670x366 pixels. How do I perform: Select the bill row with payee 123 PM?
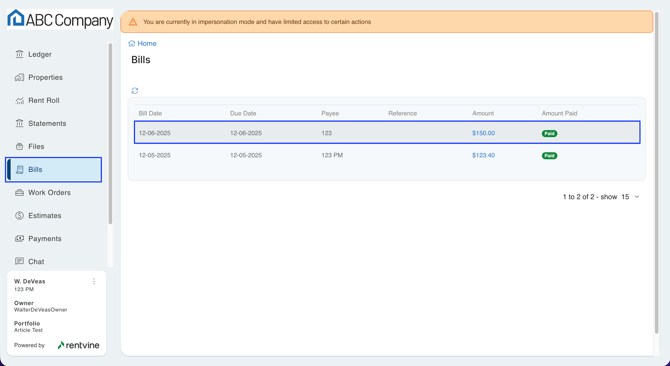point(387,155)
